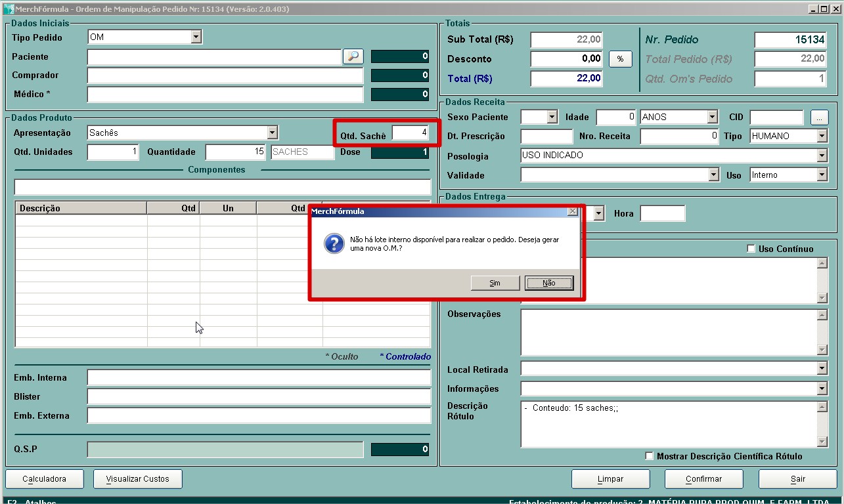Open the Sexo Paciente combo box
The image size is (844, 504).
[552, 117]
